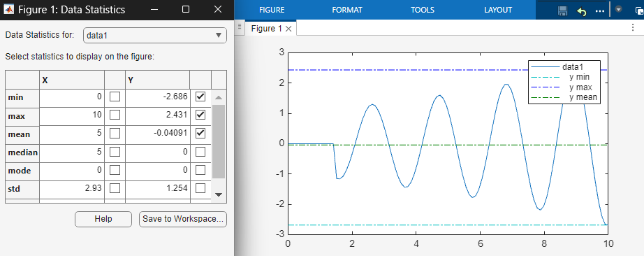Image resolution: width=644 pixels, height=256 pixels.
Task: Enable the X min checkbox
Action: pyautogui.click(x=115, y=97)
